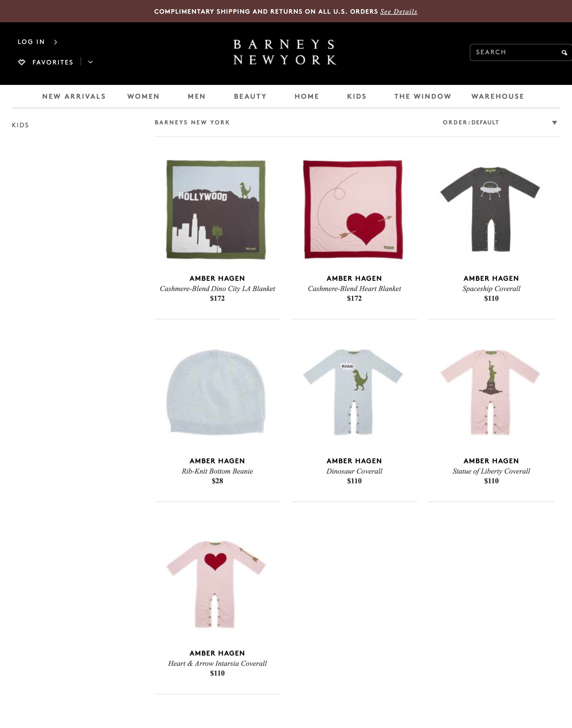Go to the Warehouse section
The height and width of the screenshot is (728, 572).
click(x=498, y=96)
